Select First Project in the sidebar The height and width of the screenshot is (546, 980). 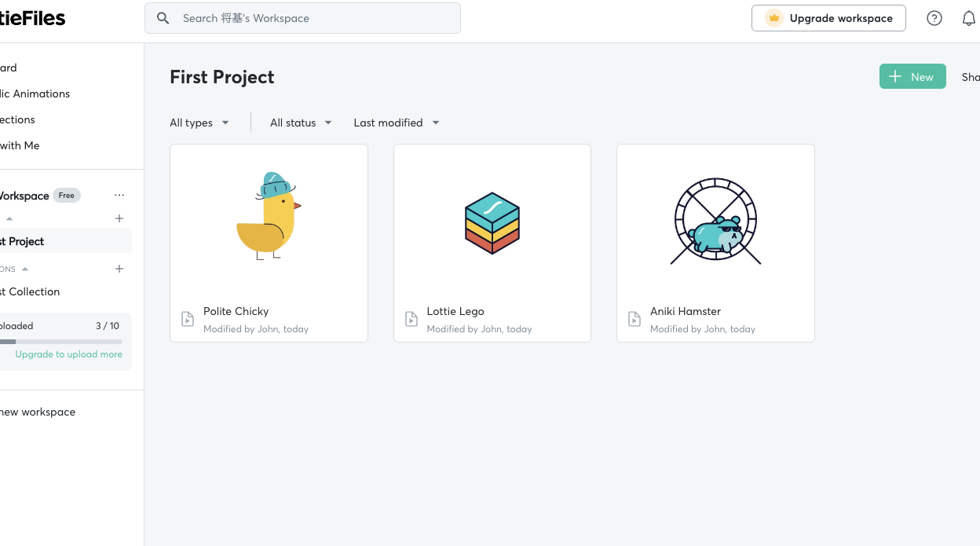click(x=24, y=241)
